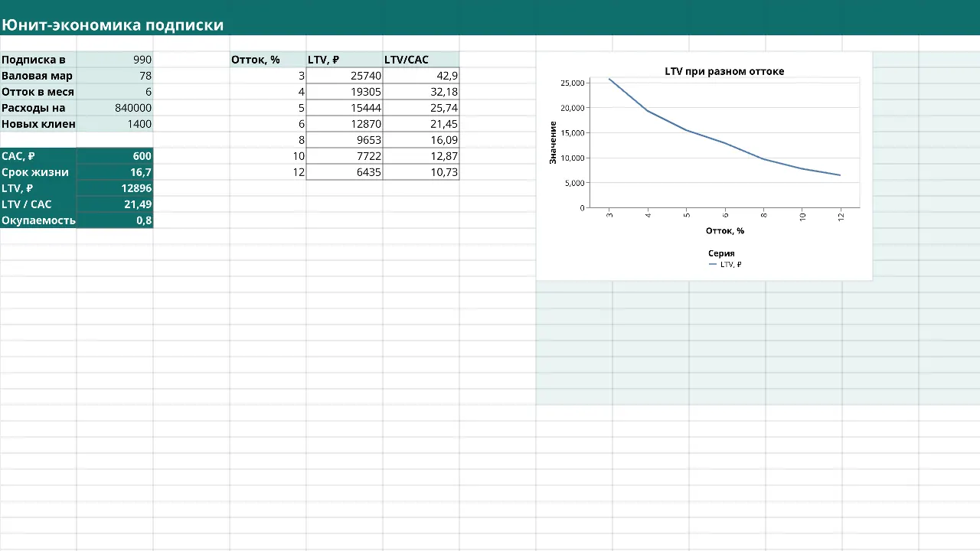Image resolution: width=980 pixels, height=551 pixels.
Task: Select the payback value 0,8
Action: 115,220
